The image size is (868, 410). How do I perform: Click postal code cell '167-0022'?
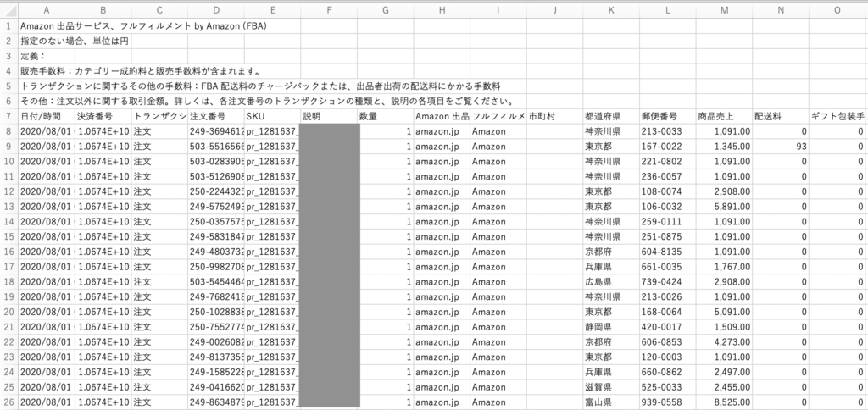click(x=668, y=147)
